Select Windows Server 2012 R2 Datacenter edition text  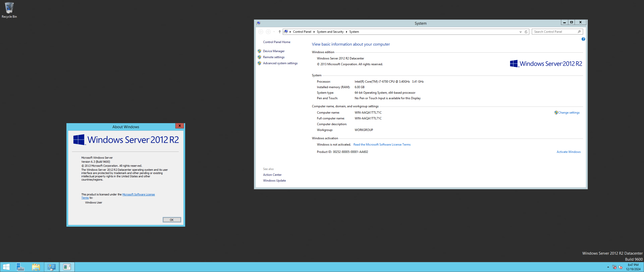tap(340, 58)
